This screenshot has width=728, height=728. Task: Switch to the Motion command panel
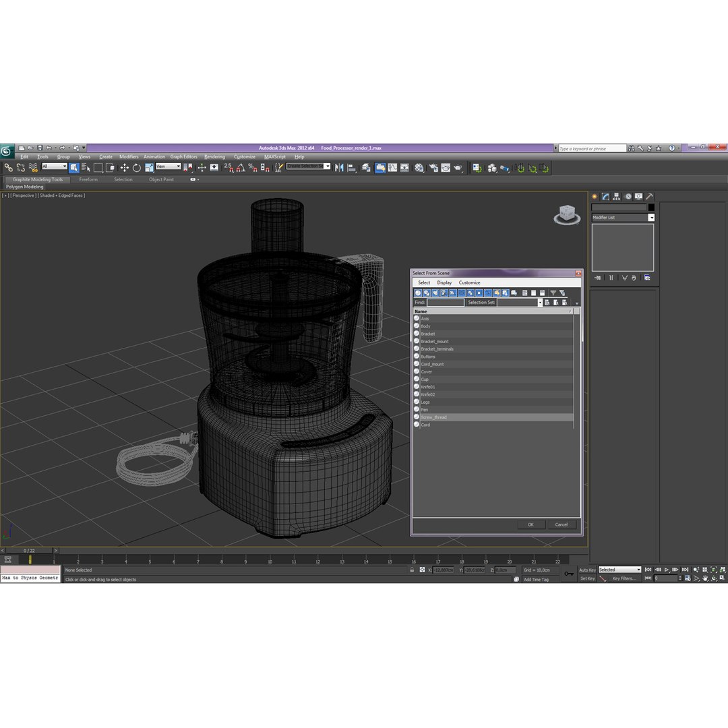point(628,196)
